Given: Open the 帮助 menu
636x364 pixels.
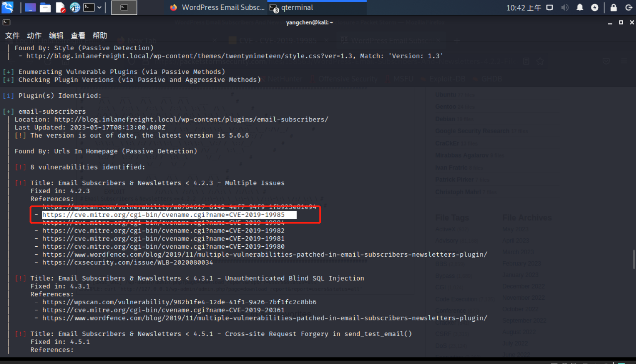Looking at the screenshot, I should click(100, 36).
